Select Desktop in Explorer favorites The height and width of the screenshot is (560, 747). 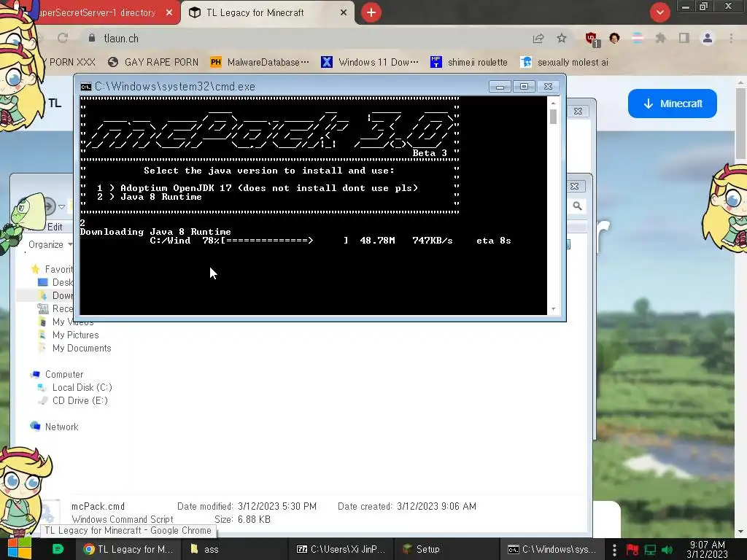[55, 282]
